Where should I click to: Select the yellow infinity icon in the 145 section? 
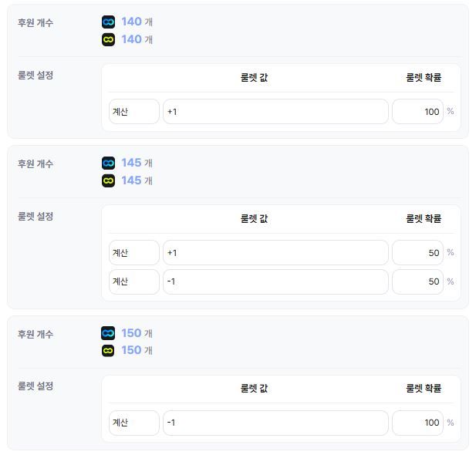(x=108, y=180)
